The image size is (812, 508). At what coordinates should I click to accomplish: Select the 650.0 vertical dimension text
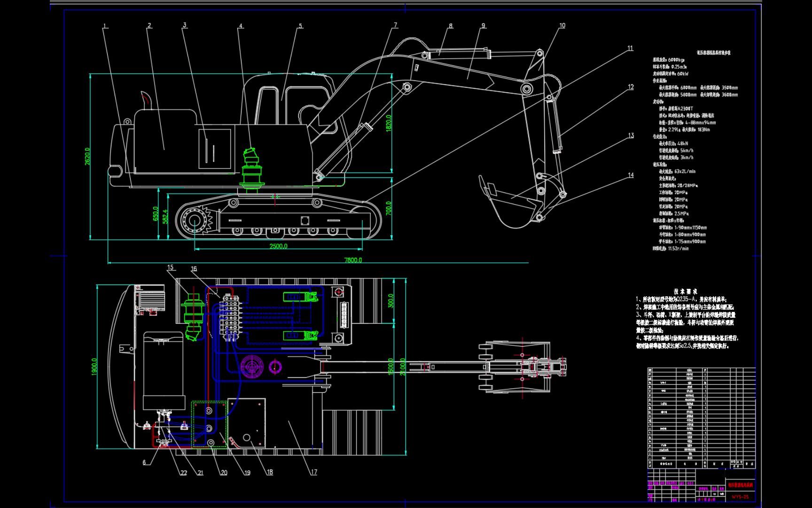156,214
